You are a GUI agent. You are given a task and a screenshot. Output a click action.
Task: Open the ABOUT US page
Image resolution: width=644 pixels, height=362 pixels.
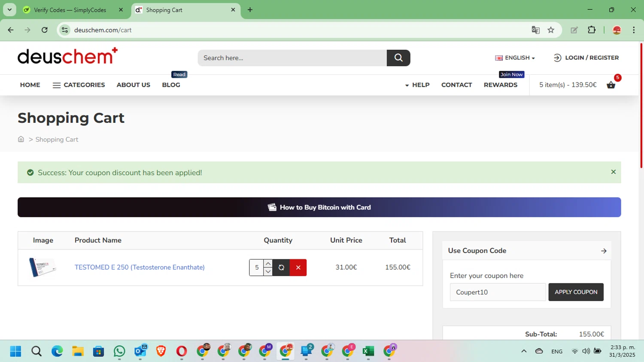(x=134, y=85)
